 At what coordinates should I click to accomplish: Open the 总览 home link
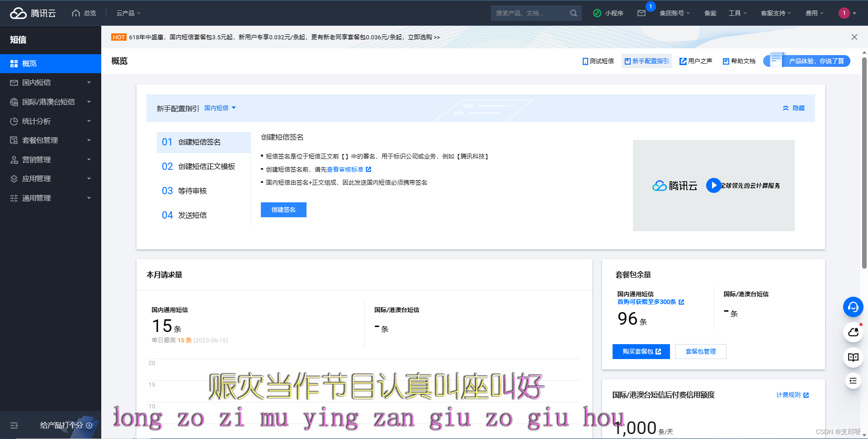(84, 13)
